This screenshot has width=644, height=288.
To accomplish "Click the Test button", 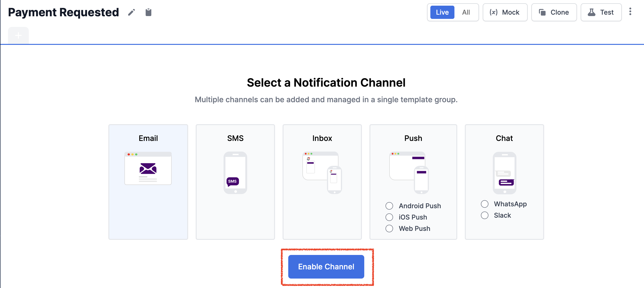I will tap(601, 12).
